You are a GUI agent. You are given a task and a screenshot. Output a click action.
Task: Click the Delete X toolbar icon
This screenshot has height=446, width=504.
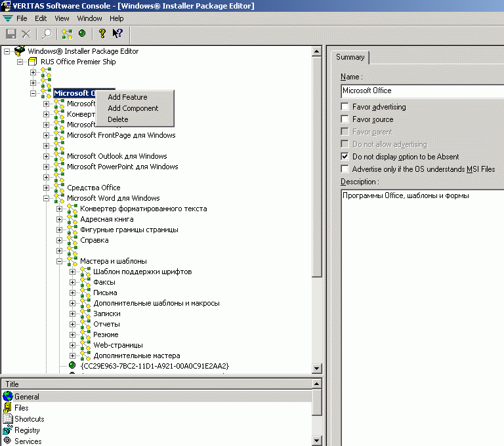click(26, 33)
